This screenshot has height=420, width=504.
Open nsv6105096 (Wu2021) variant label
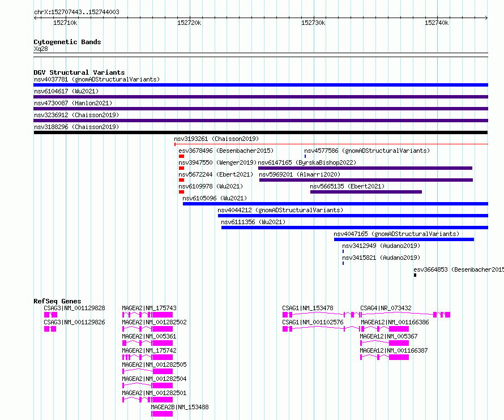215,198
